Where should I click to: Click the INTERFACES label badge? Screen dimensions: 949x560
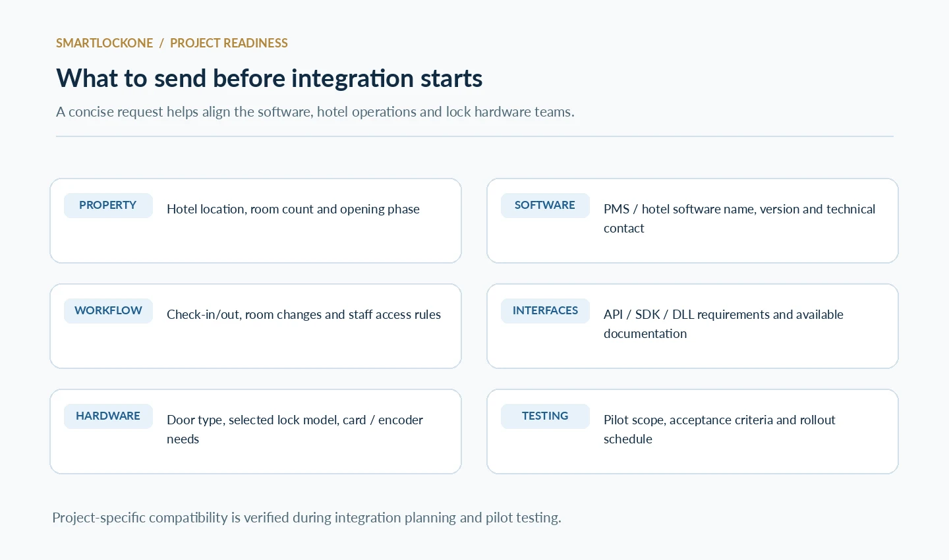click(545, 311)
